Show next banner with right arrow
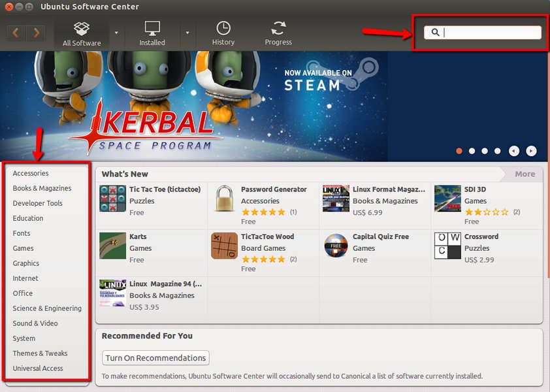550x392 pixels. click(531, 151)
